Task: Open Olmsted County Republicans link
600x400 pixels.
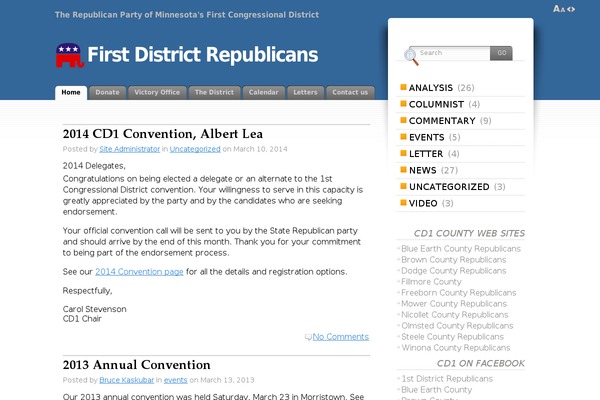Action: click(x=457, y=326)
